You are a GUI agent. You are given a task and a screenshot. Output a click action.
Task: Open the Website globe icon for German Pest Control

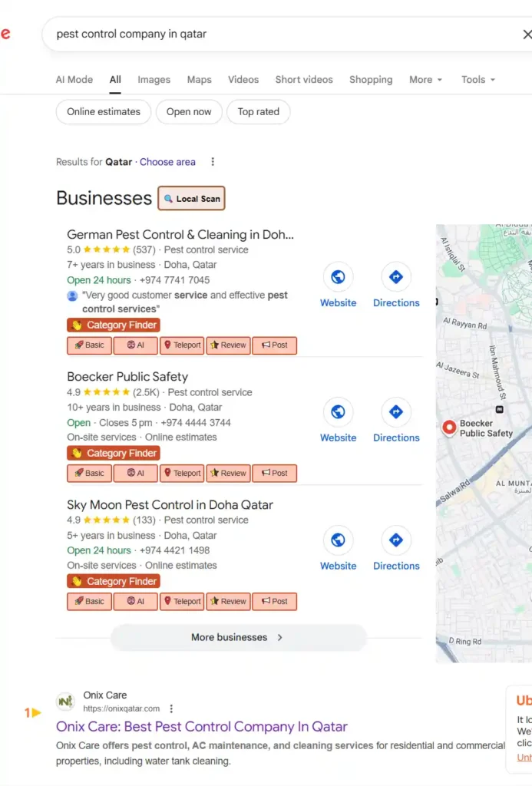(338, 277)
